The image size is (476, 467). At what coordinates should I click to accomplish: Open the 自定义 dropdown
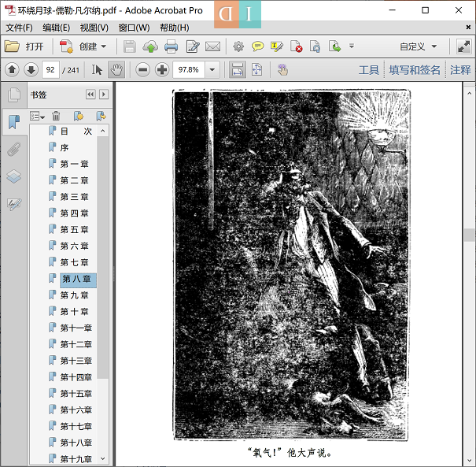coord(418,46)
